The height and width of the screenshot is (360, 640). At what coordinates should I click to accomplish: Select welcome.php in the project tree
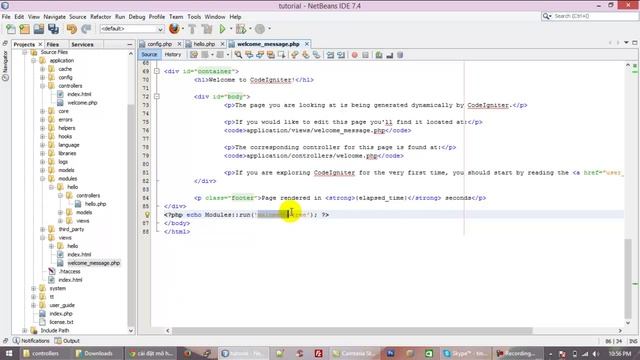click(x=82, y=103)
